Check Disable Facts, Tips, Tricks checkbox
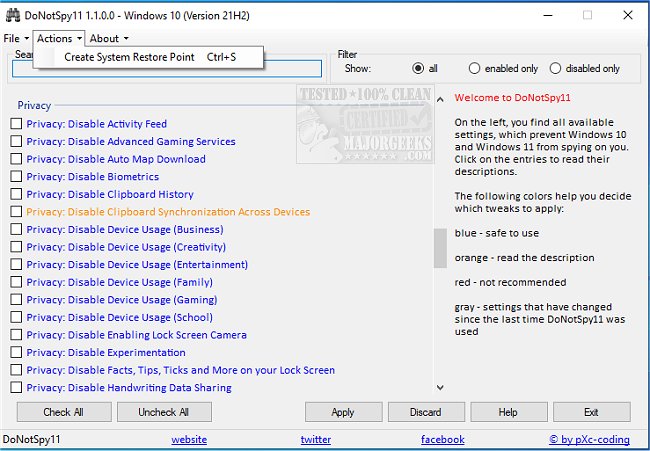 pyautogui.click(x=16, y=370)
